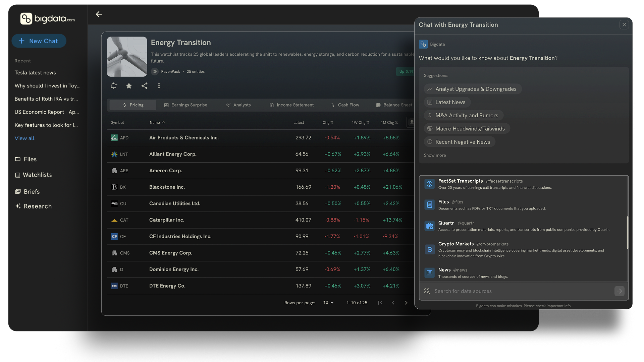The width and height of the screenshot is (644, 362).
Task: Expand suggestions with Show more
Action: coord(435,155)
